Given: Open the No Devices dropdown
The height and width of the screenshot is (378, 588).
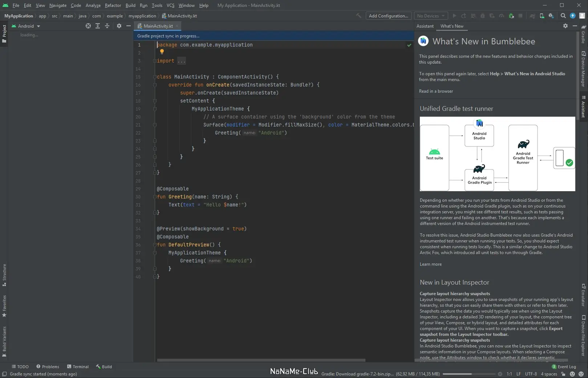Looking at the screenshot, I should click(x=431, y=16).
